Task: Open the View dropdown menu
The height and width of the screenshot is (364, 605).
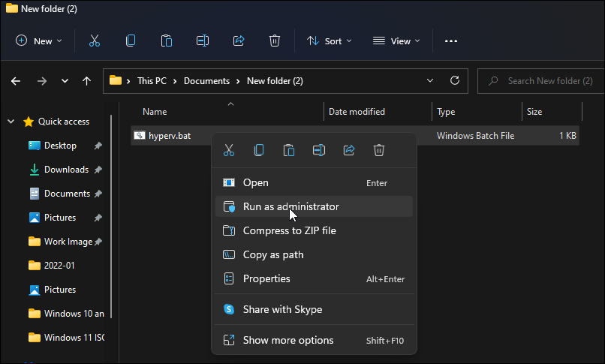Action: click(x=396, y=41)
